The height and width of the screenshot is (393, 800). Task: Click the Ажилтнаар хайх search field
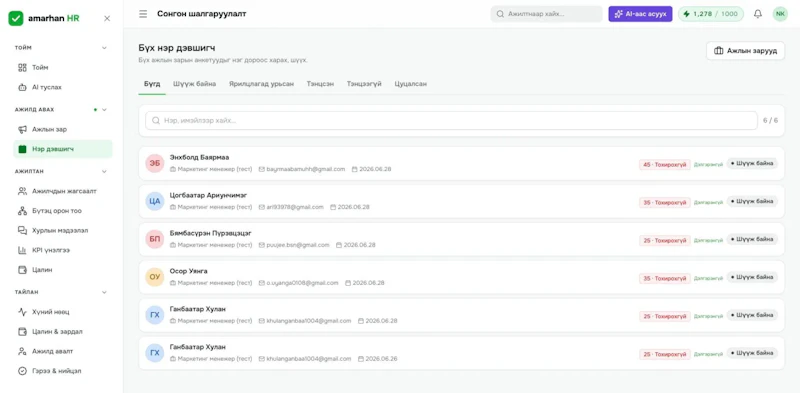point(546,14)
